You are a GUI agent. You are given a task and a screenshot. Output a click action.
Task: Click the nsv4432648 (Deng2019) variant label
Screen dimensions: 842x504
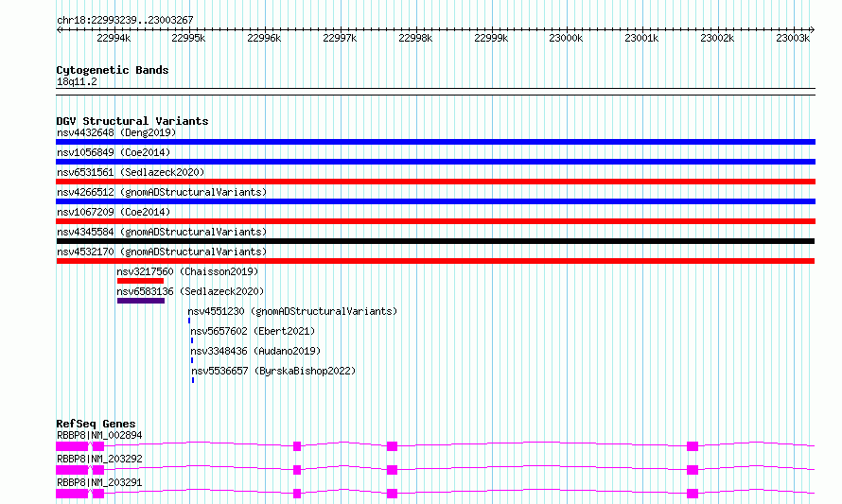pos(116,132)
